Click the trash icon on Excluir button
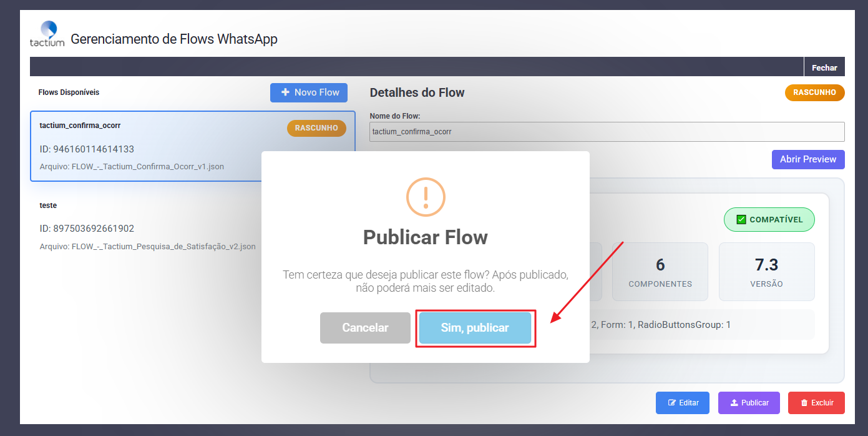This screenshot has height=436, width=868. (x=804, y=403)
